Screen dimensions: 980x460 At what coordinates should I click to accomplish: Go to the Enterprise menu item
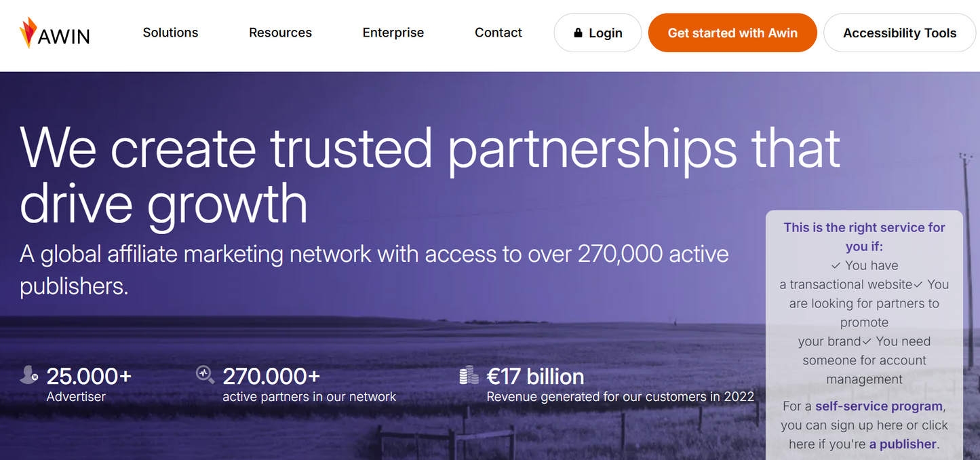pos(393,33)
